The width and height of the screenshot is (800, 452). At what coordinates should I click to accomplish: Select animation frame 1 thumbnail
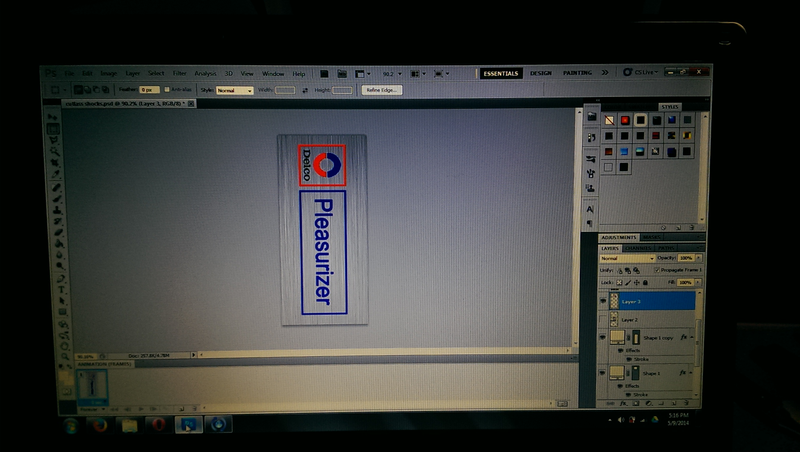coord(92,386)
